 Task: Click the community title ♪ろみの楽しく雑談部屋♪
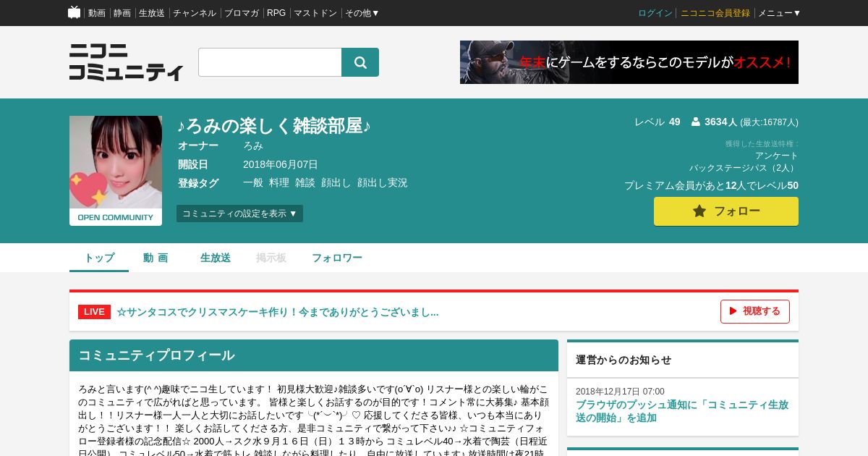[x=274, y=126]
